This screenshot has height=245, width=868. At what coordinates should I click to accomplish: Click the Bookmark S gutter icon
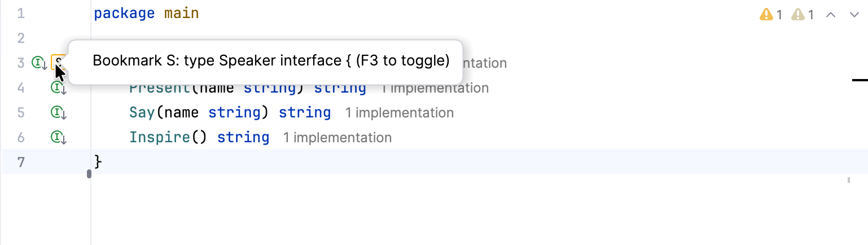pos(58,62)
